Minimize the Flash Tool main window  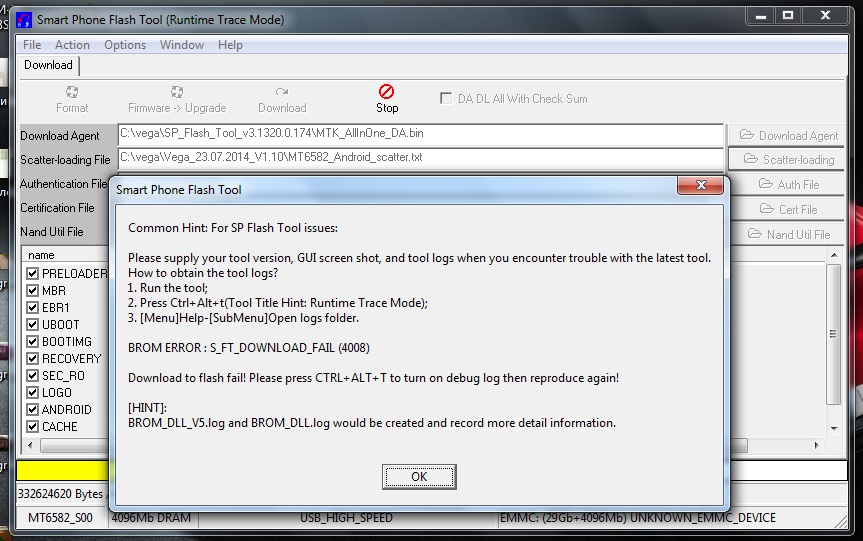click(761, 15)
